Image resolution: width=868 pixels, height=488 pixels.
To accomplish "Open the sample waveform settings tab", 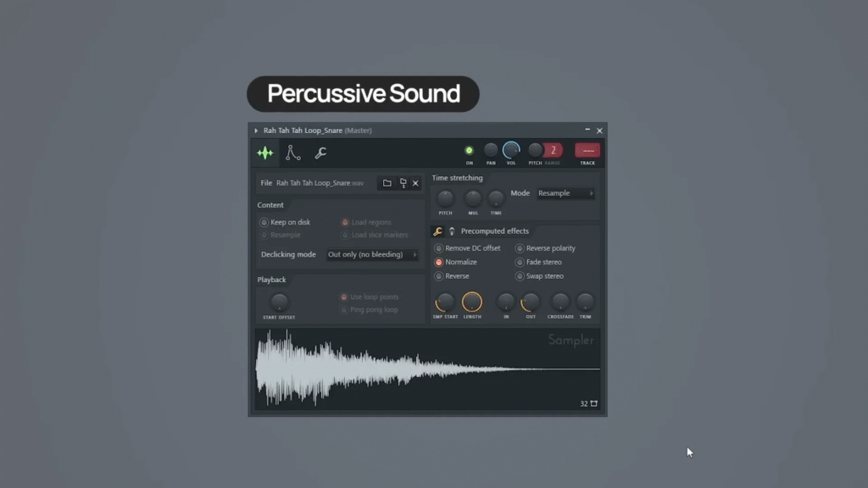I will pyautogui.click(x=265, y=153).
